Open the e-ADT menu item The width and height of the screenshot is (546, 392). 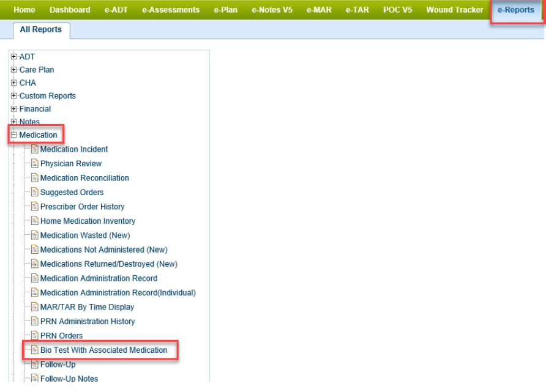tap(116, 10)
